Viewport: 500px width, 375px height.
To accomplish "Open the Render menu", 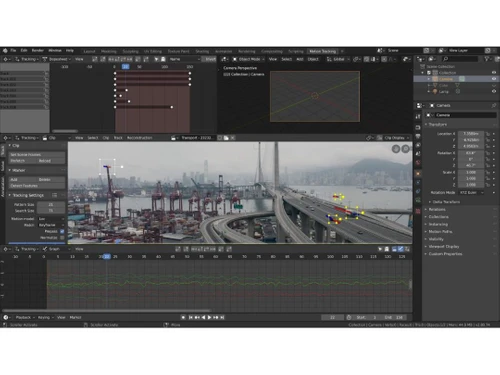I will click(x=38, y=51).
